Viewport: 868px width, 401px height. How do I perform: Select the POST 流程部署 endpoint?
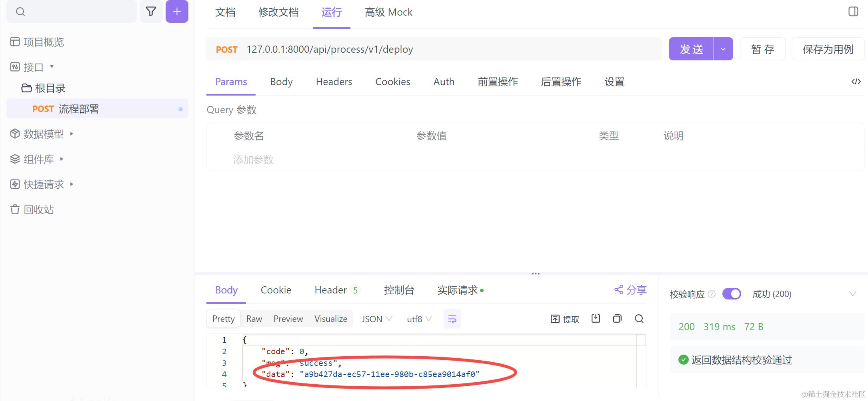coord(97,109)
